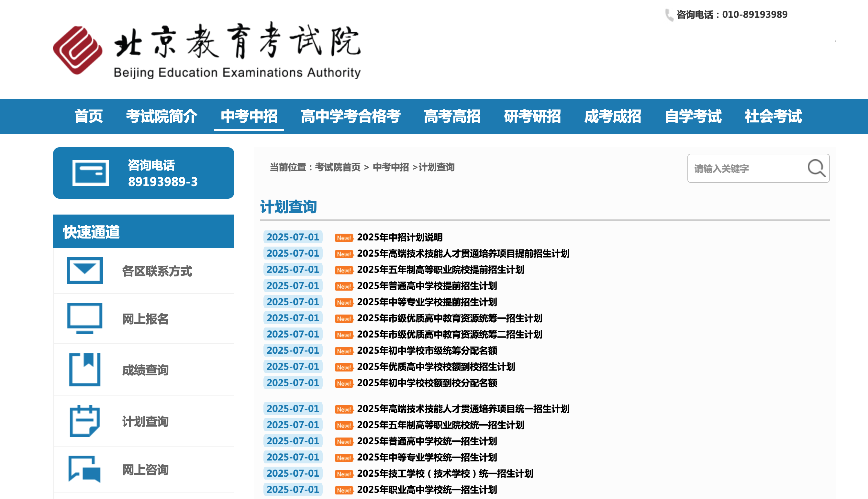
Task: Open 成绩查询 quick link
Action: (145, 370)
